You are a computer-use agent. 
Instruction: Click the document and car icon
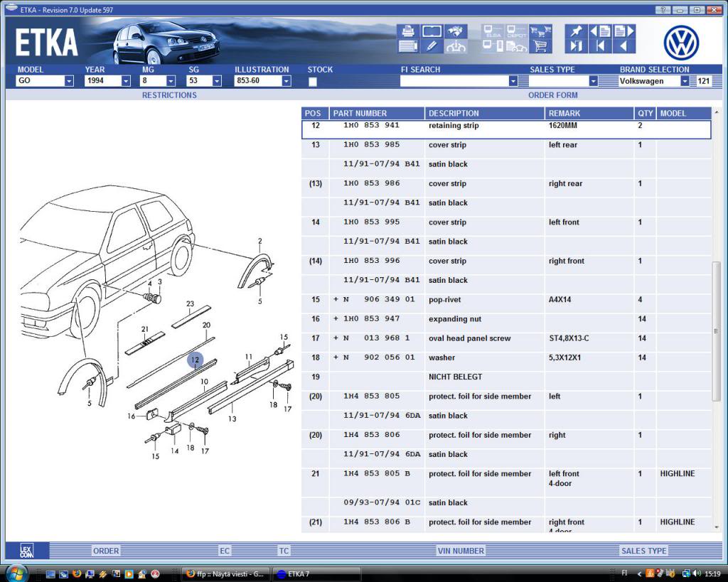(516, 46)
